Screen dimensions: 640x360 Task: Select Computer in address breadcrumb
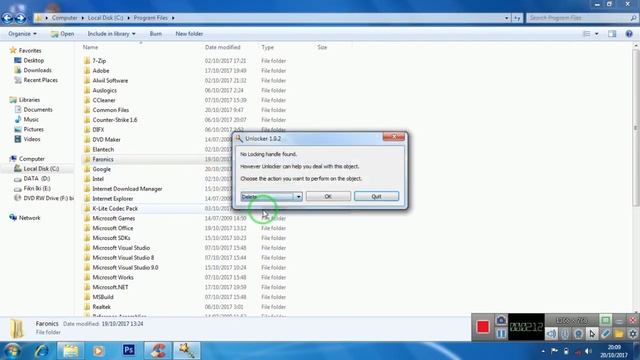tap(64, 18)
